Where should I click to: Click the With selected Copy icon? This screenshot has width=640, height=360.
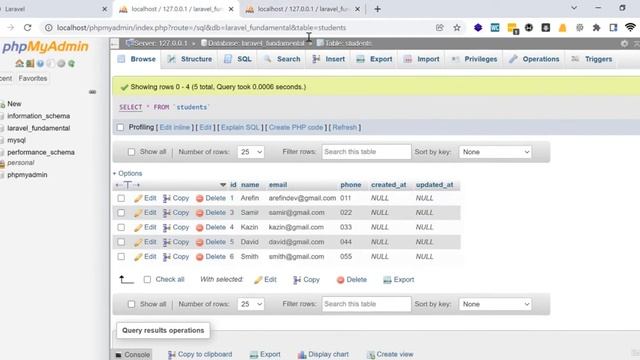(297, 280)
